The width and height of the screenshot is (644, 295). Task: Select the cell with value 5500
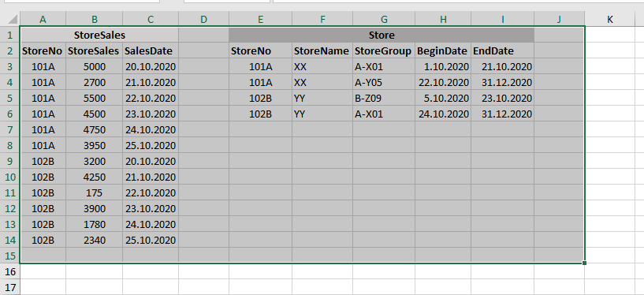[94, 98]
